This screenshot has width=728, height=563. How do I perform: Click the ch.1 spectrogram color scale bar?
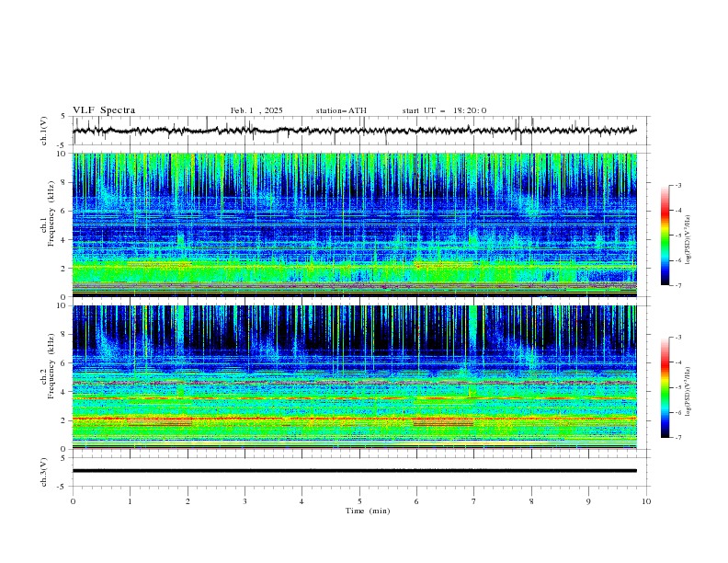[x=665, y=236]
